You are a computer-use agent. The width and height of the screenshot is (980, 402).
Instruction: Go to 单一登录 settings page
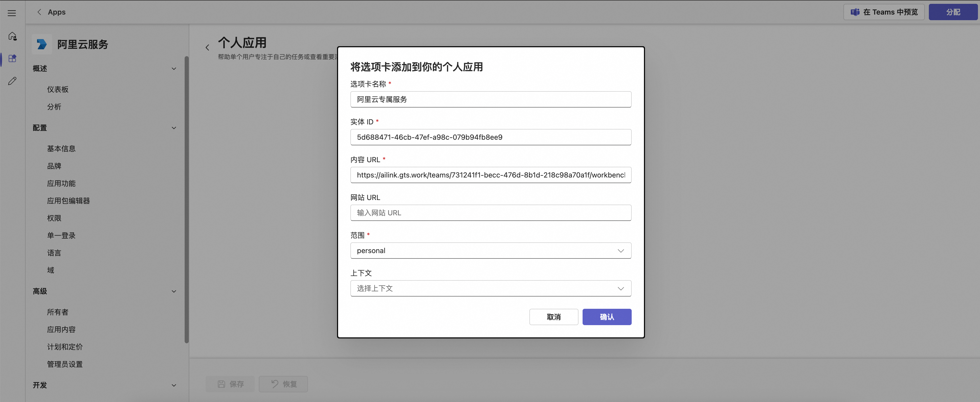point(61,235)
